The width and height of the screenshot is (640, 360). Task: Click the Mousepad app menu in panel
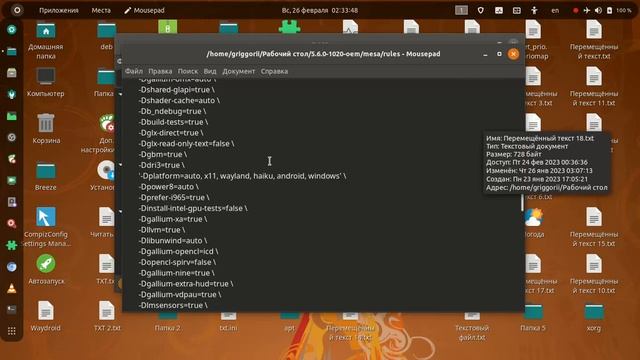144,10
